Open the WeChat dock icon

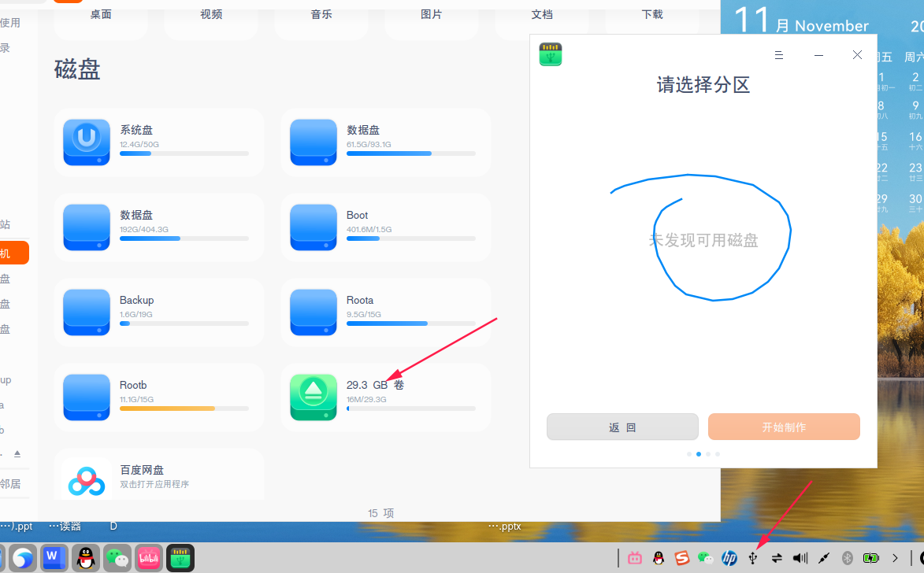(117, 558)
